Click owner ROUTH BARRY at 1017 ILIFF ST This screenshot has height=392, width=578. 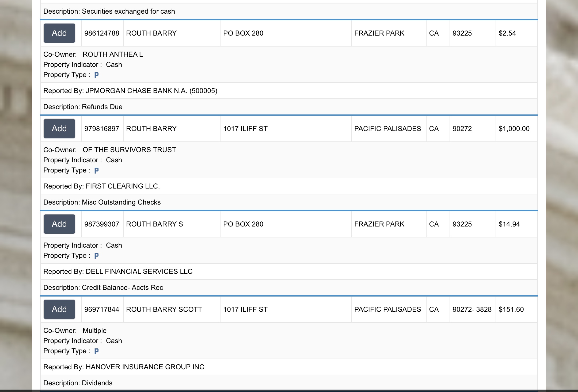(x=151, y=129)
